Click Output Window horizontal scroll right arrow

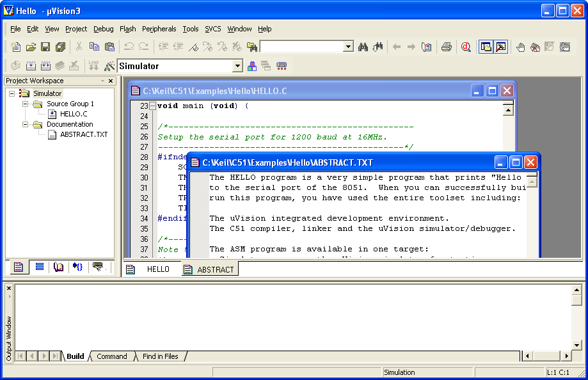point(566,356)
